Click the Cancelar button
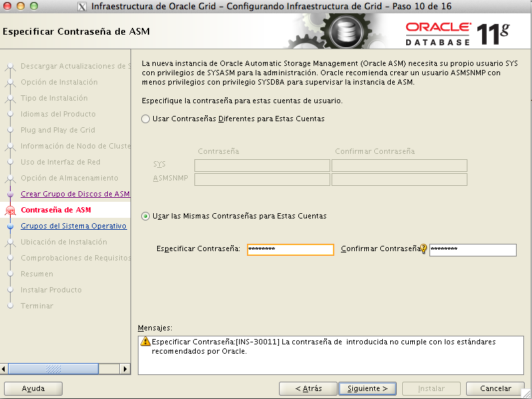The height and width of the screenshot is (399, 532). point(496,388)
